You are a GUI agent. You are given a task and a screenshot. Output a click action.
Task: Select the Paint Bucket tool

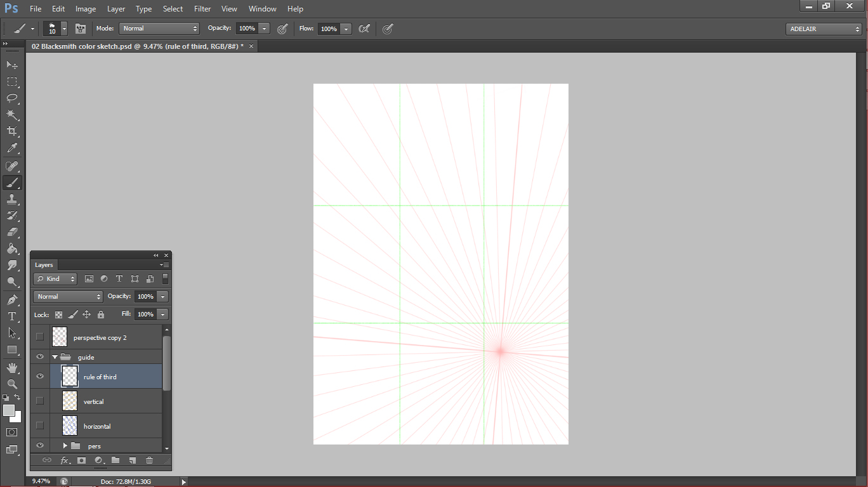coord(12,249)
